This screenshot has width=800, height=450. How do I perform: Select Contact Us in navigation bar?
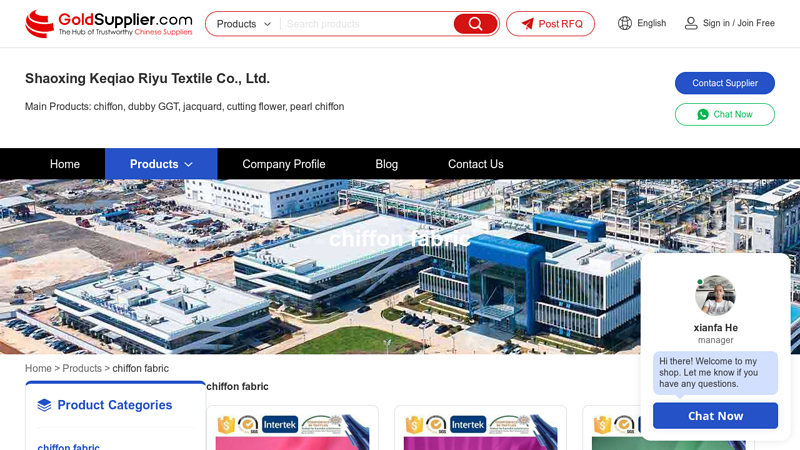click(x=476, y=164)
